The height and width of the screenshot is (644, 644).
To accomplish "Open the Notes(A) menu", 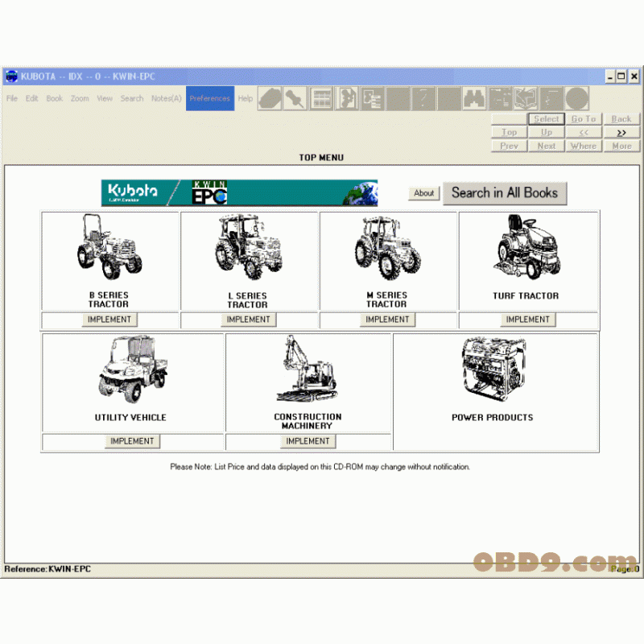I will click(x=167, y=98).
